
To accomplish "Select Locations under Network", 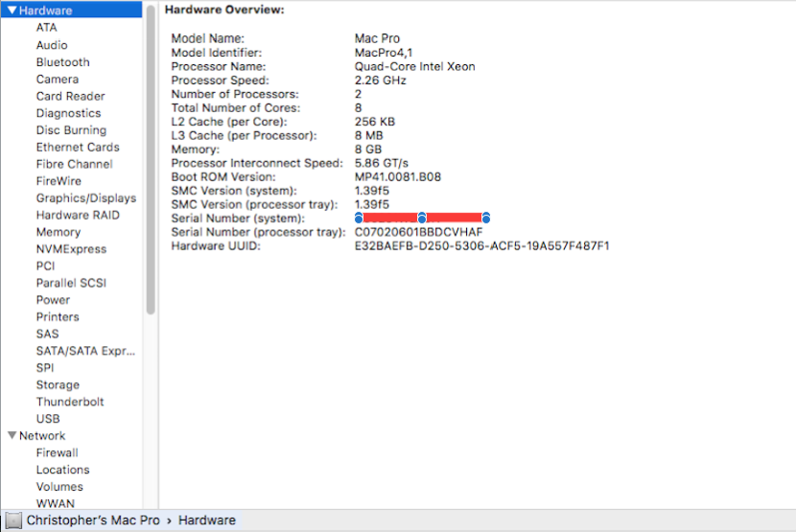I will [x=62, y=470].
